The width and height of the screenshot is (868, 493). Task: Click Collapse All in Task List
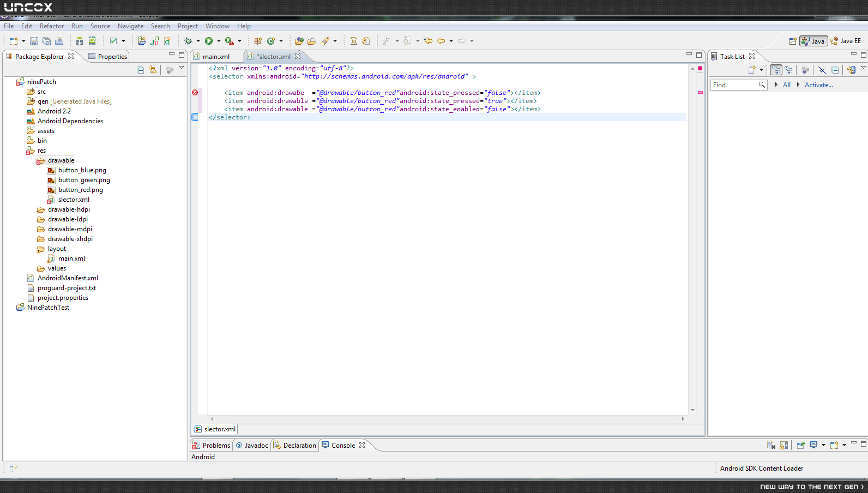coord(835,70)
